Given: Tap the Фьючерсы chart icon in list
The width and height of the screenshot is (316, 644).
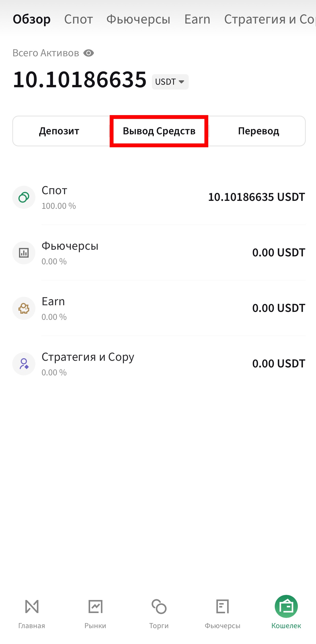Looking at the screenshot, I should (24, 253).
